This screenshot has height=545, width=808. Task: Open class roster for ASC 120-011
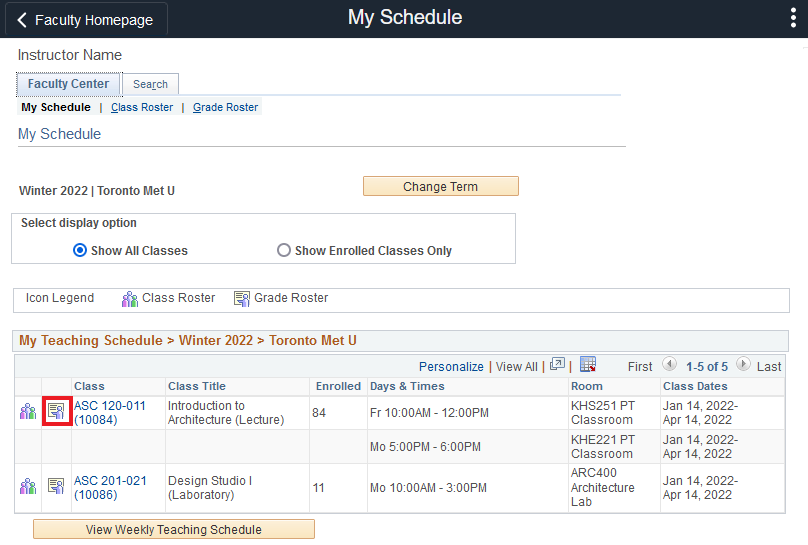[x=28, y=411]
